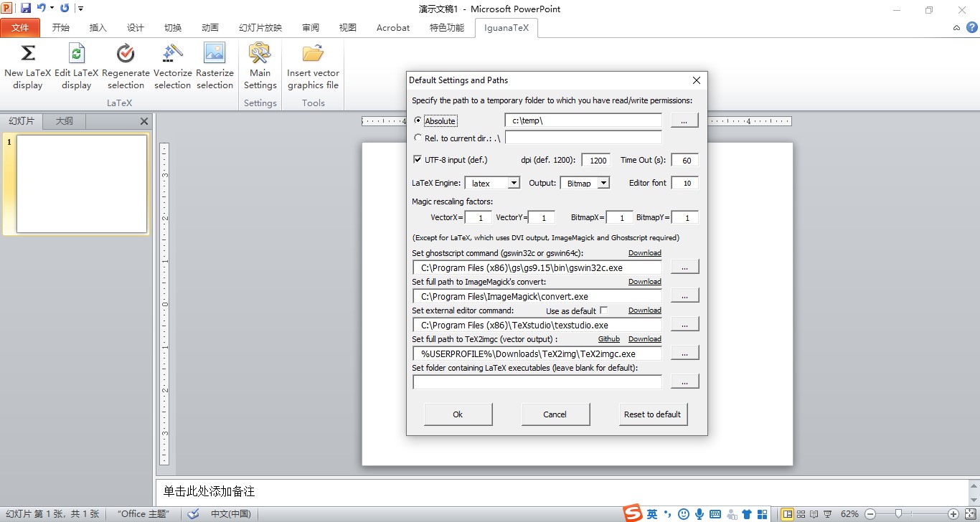Select the Edit LaTeX display icon

point(76,66)
